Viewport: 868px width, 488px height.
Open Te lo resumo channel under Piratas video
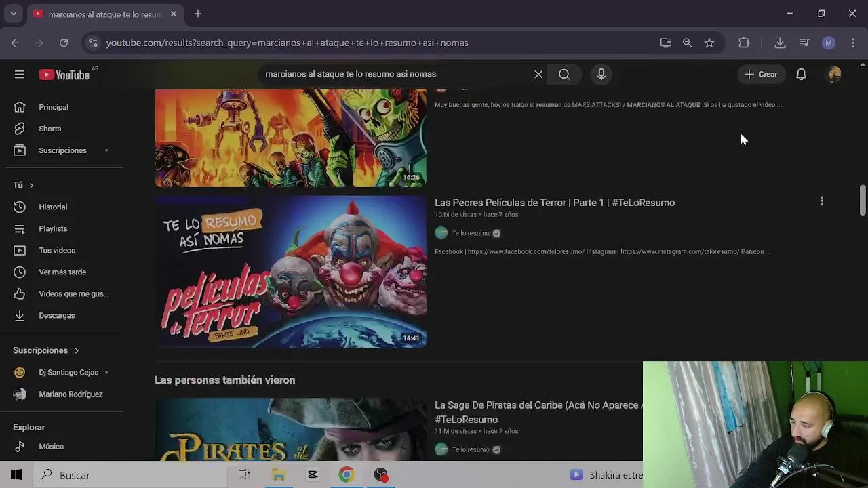pos(471,449)
